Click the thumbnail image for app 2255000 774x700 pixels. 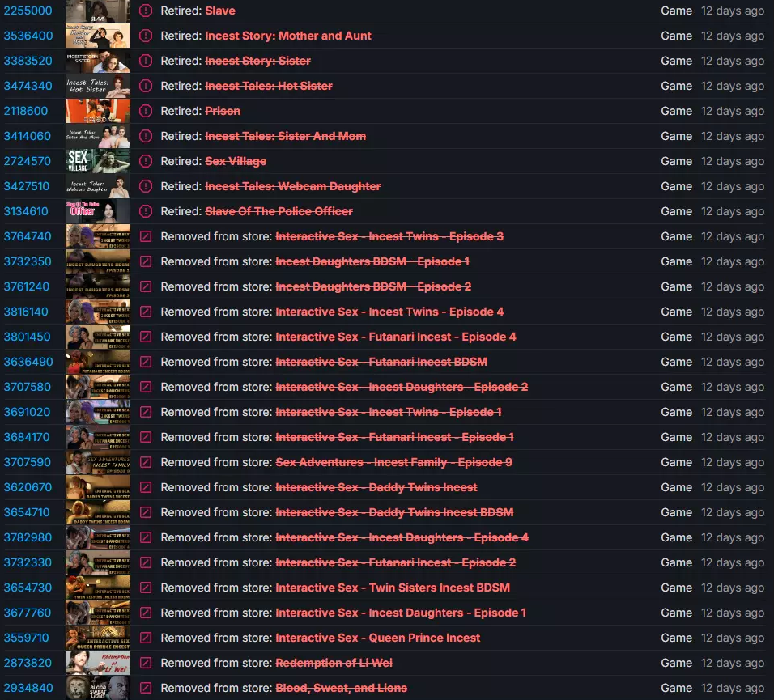click(x=98, y=11)
